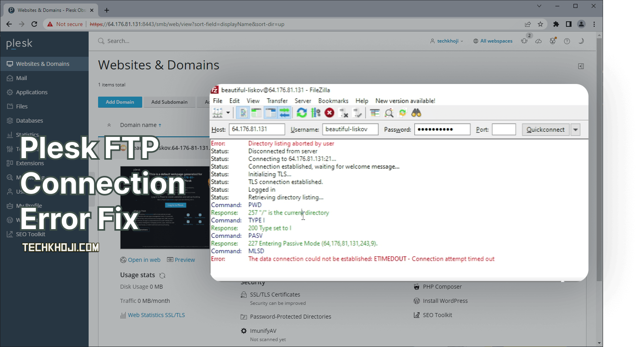Image resolution: width=644 pixels, height=347 pixels.
Task: Toggle remote directory tree display
Action: coord(271,113)
